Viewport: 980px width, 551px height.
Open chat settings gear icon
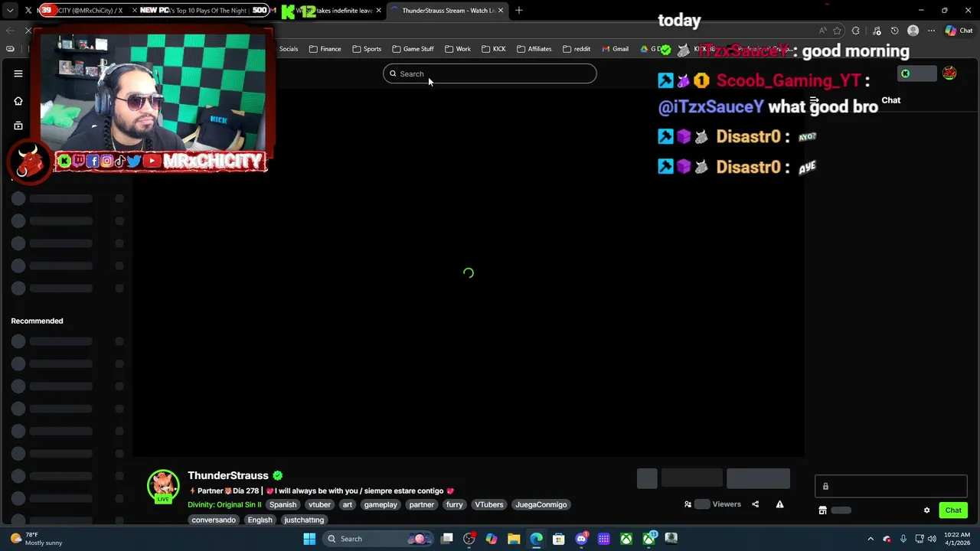[926, 510]
